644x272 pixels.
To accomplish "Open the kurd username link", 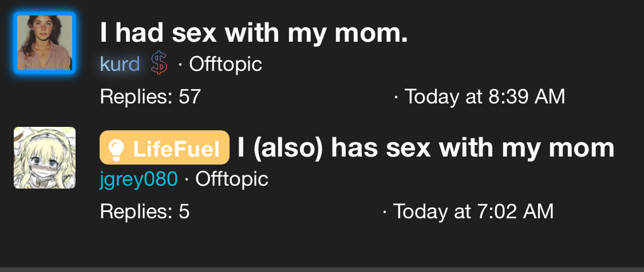I will 120,64.
